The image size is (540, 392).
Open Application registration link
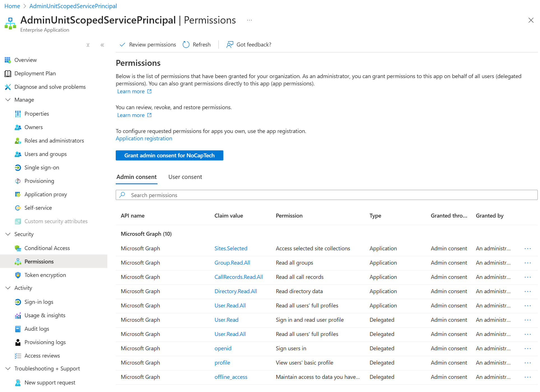pos(144,138)
